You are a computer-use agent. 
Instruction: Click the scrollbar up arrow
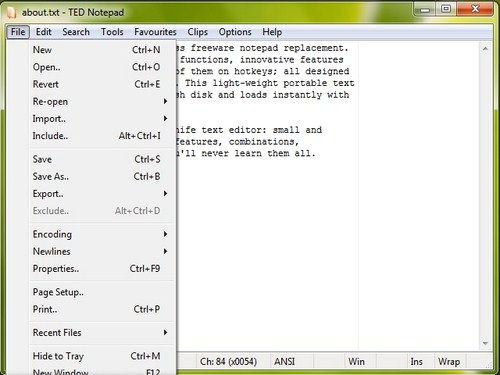click(485, 49)
